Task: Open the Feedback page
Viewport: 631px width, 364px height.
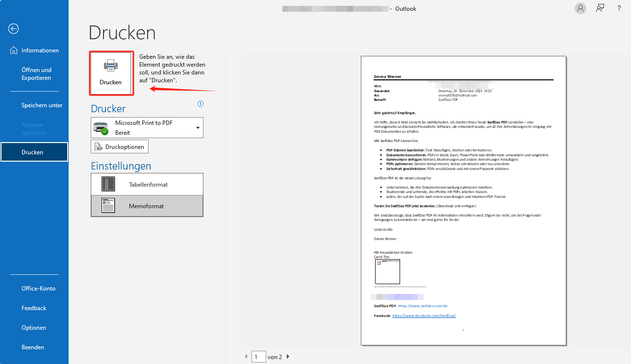Action: [x=34, y=308]
